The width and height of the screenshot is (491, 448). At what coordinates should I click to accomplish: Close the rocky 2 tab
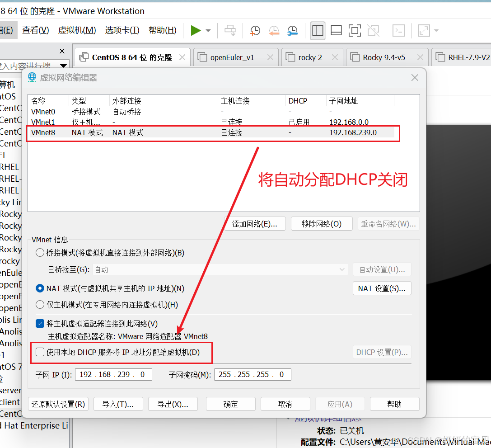[335, 57]
